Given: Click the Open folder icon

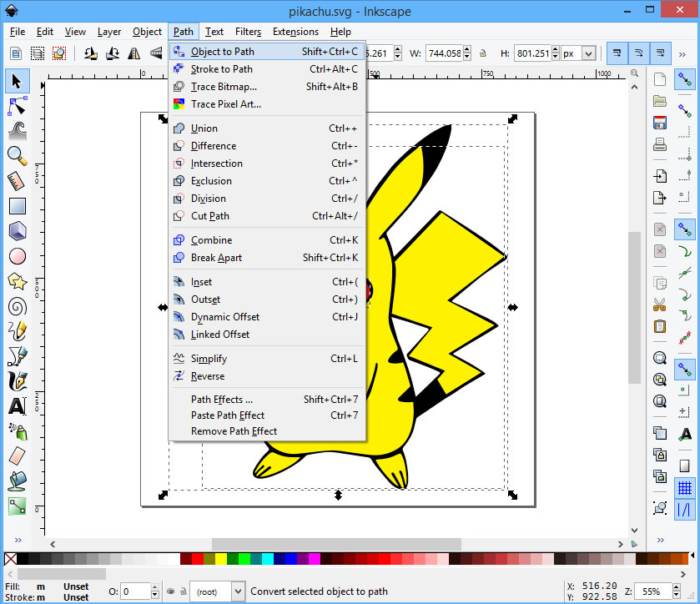Looking at the screenshot, I should [660, 101].
